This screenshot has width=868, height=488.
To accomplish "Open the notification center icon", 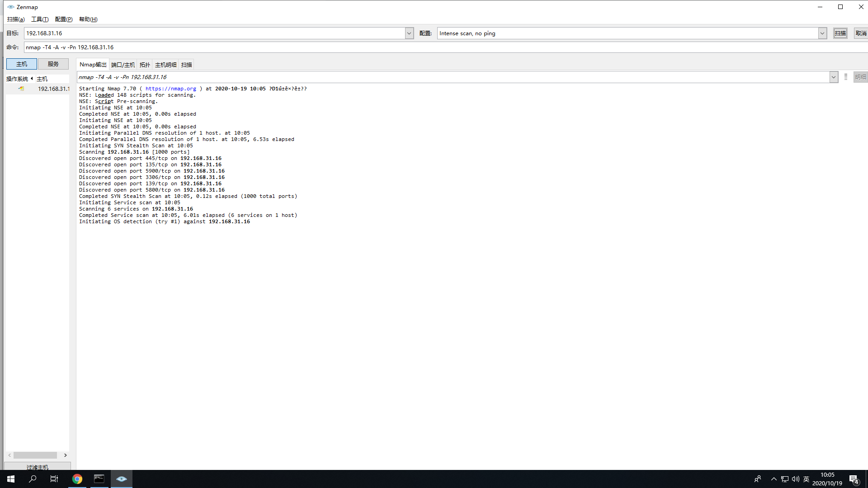I will (x=854, y=479).
